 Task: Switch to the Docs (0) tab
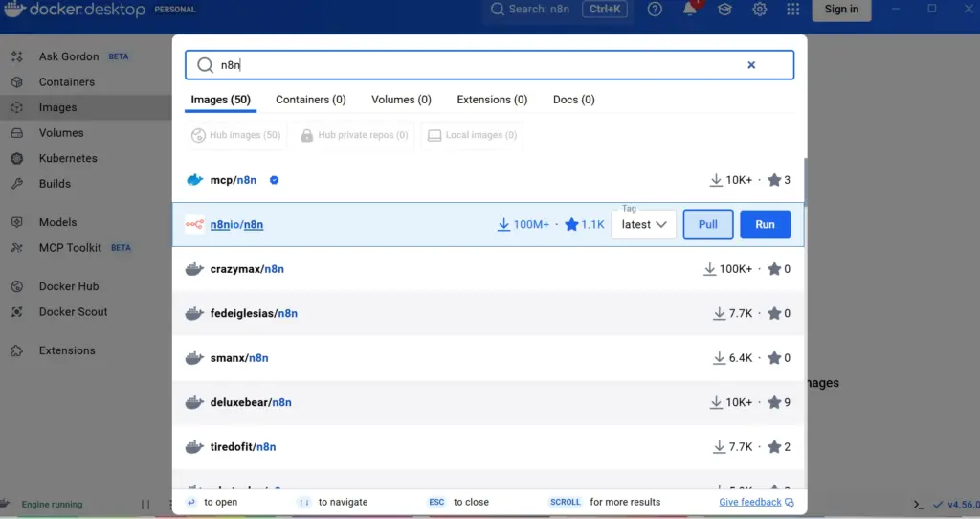pos(574,100)
